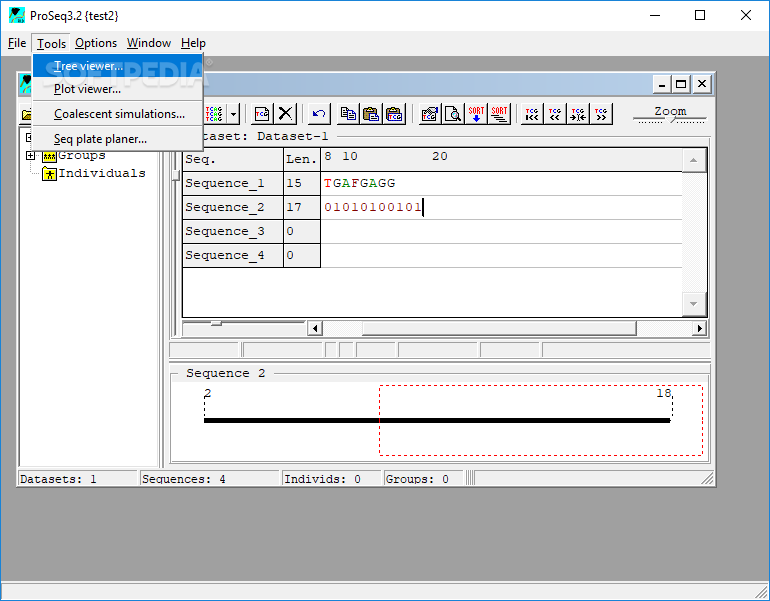
Task: Click the 01010100101 sequence field
Action: click(x=501, y=208)
